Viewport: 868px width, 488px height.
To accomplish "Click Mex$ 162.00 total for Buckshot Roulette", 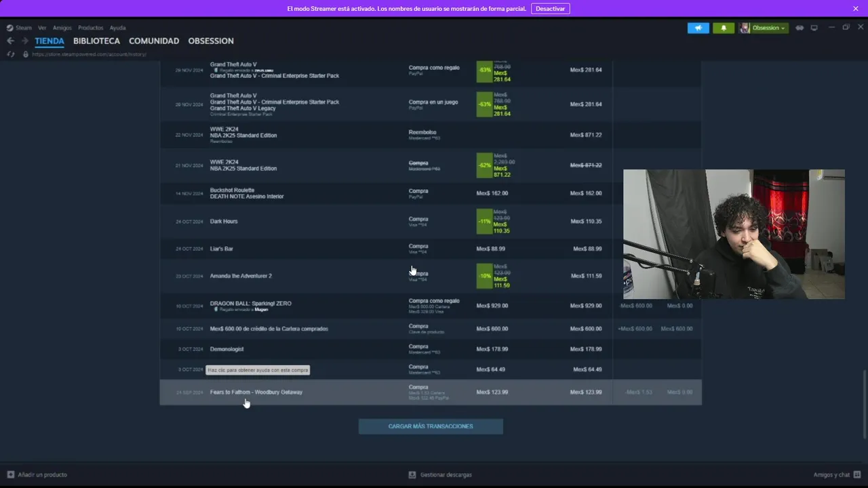I will coord(586,193).
